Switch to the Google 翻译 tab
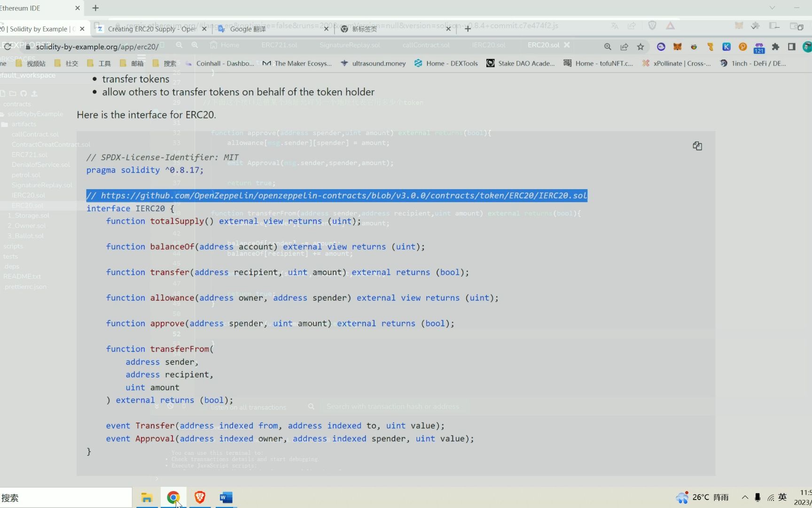Screen dimensions: 812x508 click(273, 29)
